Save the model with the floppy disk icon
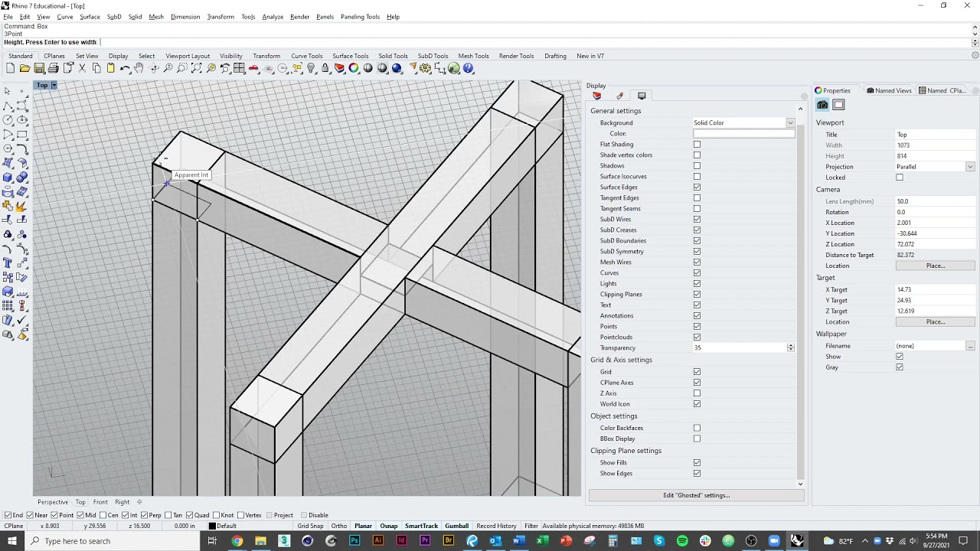 (x=39, y=68)
